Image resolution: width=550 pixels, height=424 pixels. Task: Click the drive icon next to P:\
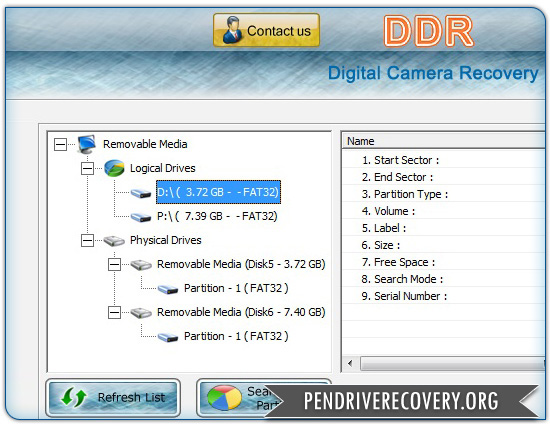[x=141, y=217]
